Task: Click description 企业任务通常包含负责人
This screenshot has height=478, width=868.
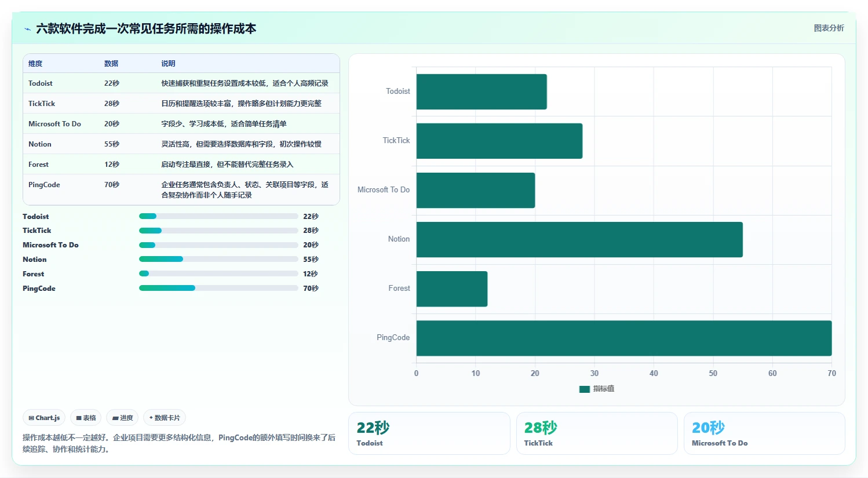Action: pyautogui.click(x=245, y=190)
